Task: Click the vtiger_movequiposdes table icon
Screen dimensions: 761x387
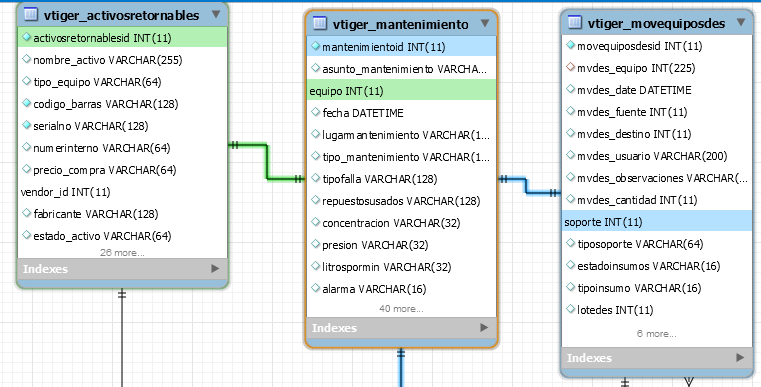Action: click(575, 22)
